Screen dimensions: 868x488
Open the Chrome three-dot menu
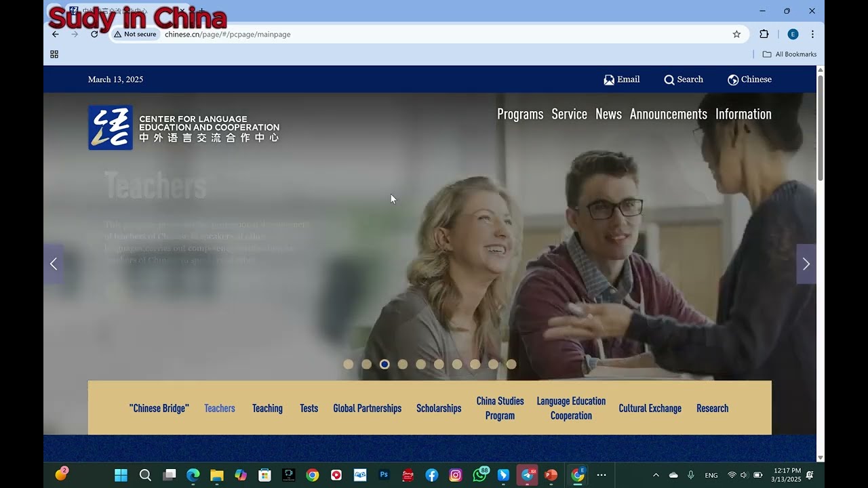coord(812,34)
